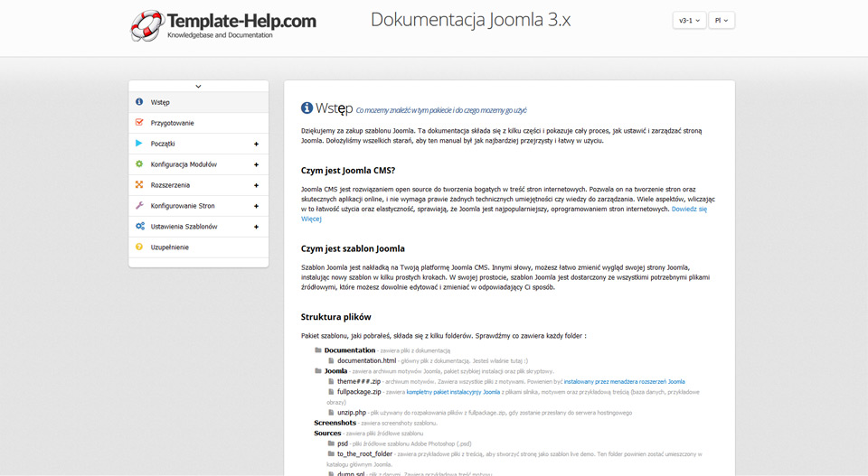868x476 pixels.
Task: Click theme###.zip file name
Action: (x=359, y=381)
